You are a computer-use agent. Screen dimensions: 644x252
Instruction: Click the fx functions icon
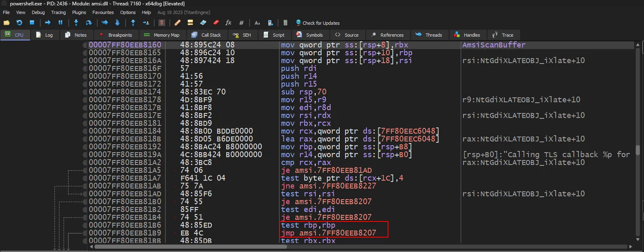tap(228, 23)
